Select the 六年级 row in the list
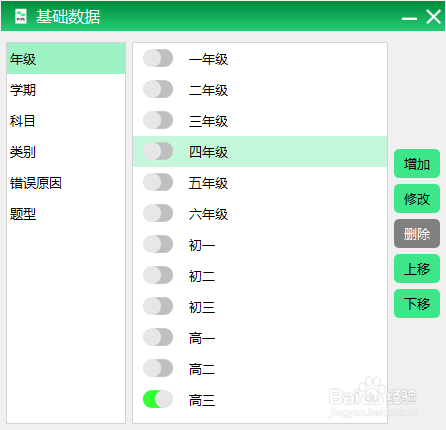 coord(260,214)
